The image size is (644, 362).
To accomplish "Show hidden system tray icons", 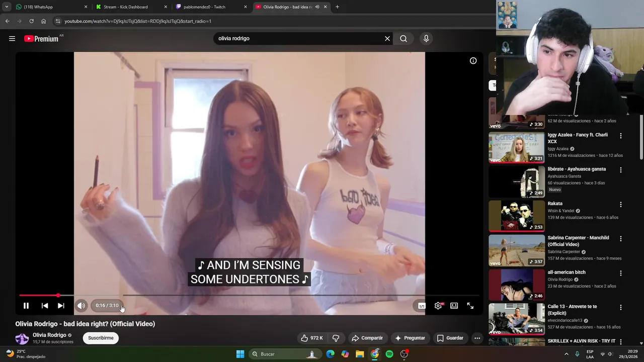I will point(566,354).
